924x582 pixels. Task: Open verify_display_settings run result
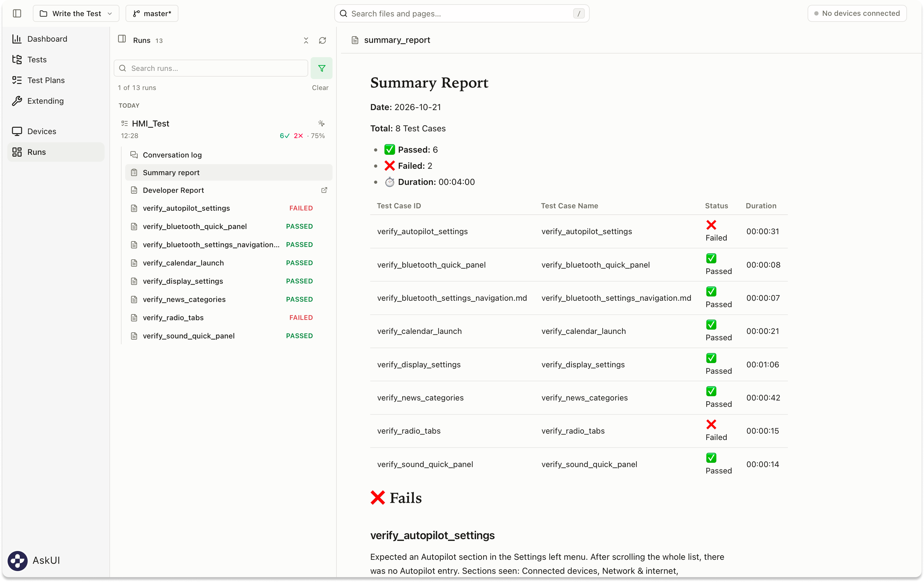[x=228, y=281]
